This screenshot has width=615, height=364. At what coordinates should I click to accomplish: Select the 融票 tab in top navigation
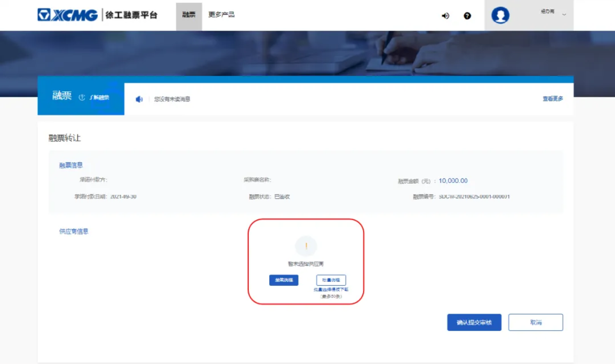[x=189, y=15]
